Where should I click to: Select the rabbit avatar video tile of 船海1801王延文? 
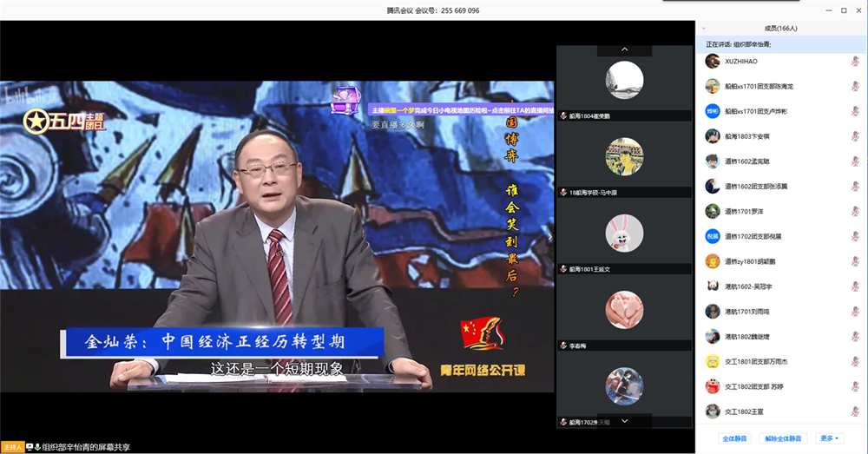click(x=624, y=233)
